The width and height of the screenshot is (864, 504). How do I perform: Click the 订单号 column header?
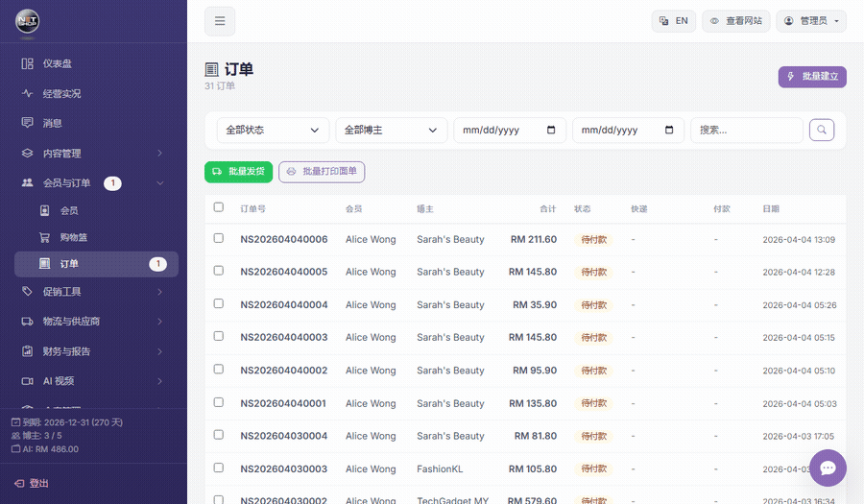click(252, 208)
